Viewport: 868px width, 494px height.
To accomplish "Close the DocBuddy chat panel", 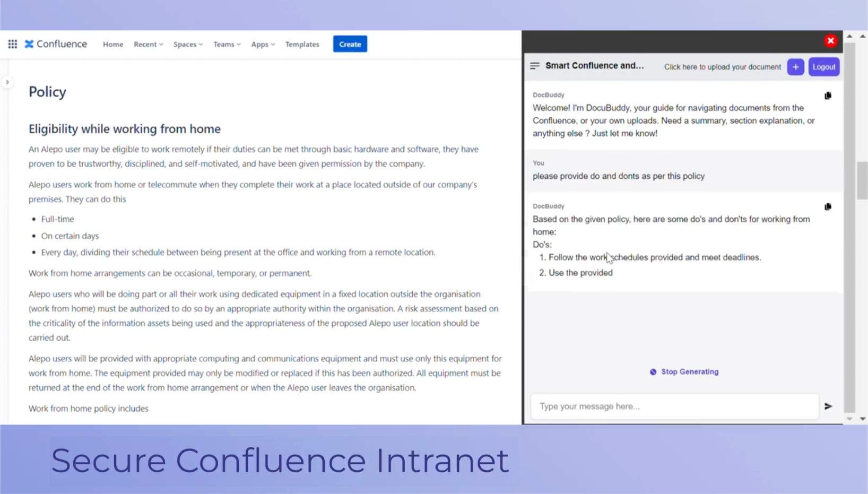I will [x=830, y=40].
